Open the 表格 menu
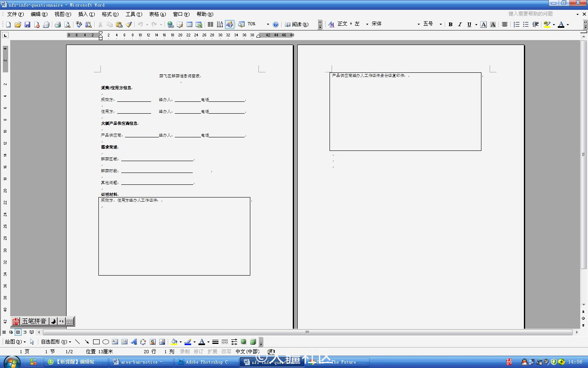The height and width of the screenshot is (368, 588). [x=157, y=14]
